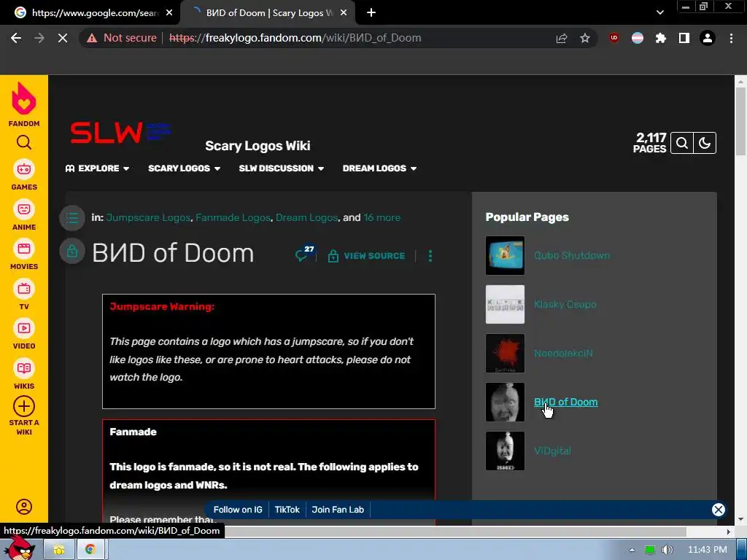Open the Video section in Fandom sidebar
Viewport: 747px width, 560px height.
[24, 334]
